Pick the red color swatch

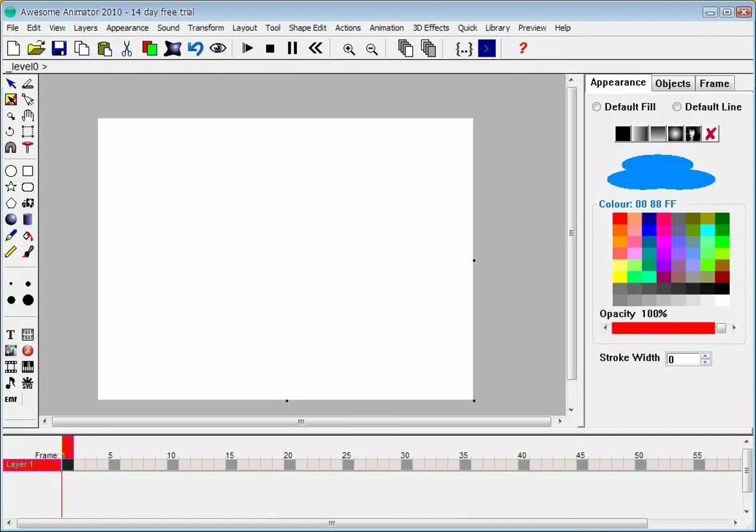pyautogui.click(x=620, y=219)
